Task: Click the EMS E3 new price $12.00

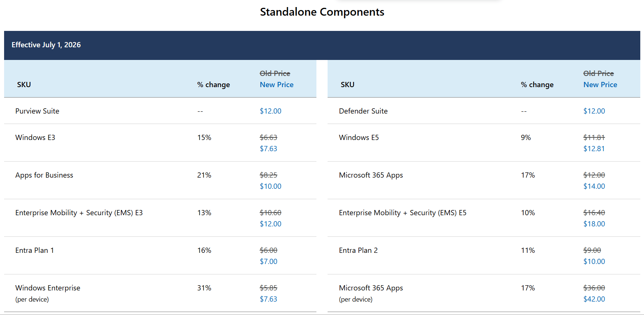Action: pos(270,224)
